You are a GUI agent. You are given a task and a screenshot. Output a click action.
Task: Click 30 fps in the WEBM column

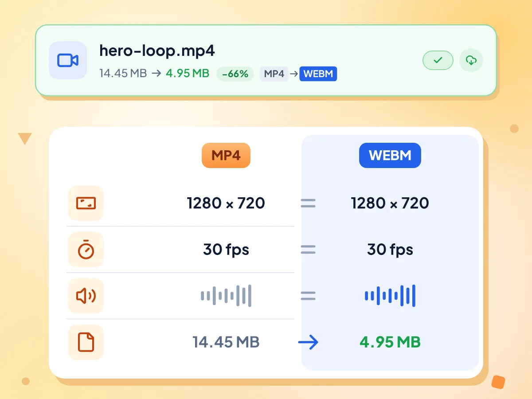(x=390, y=250)
